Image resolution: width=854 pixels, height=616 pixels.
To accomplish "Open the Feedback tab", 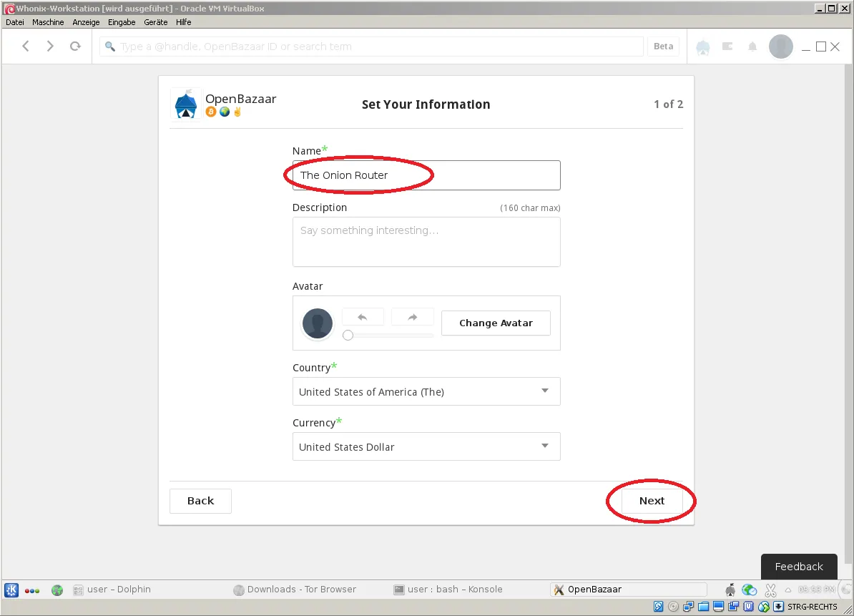I will (799, 567).
